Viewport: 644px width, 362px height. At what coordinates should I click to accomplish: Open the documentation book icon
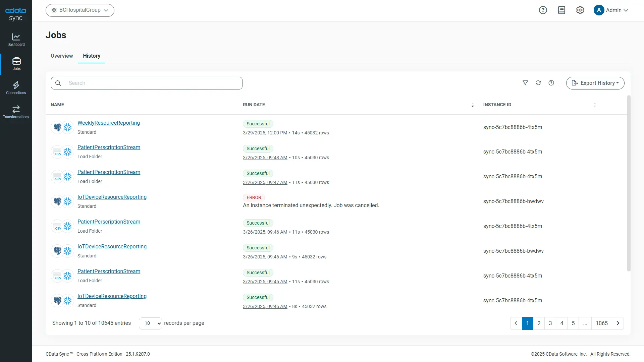(561, 10)
